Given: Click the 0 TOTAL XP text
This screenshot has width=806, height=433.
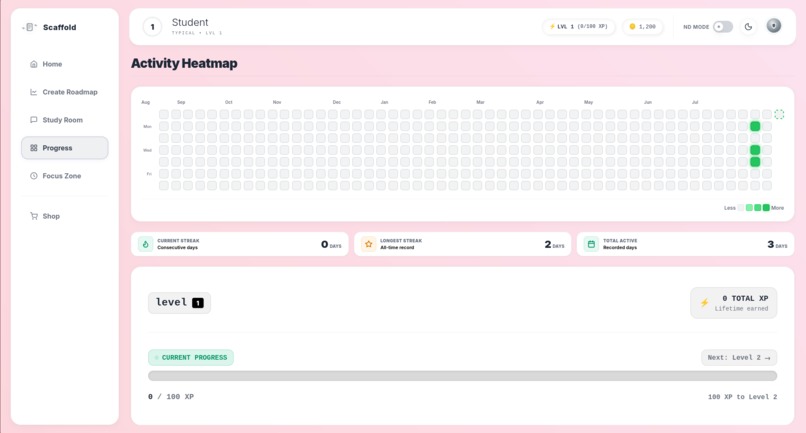Looking at the screenshot, I should tap(745, 298).
